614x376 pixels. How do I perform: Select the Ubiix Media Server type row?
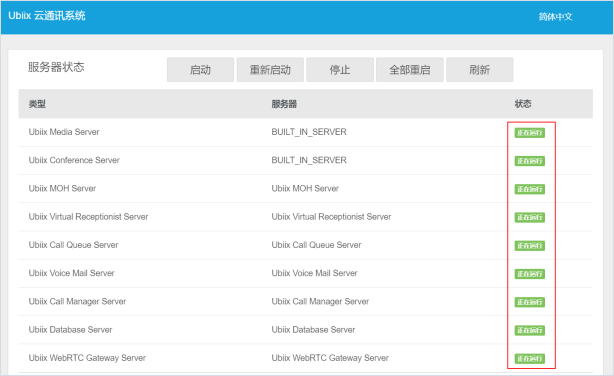pyautogui.click(x=305, y=132)
